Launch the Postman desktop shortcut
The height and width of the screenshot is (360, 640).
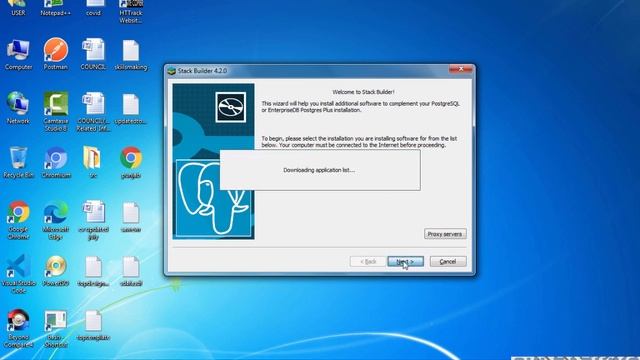[x=56, y=54]
